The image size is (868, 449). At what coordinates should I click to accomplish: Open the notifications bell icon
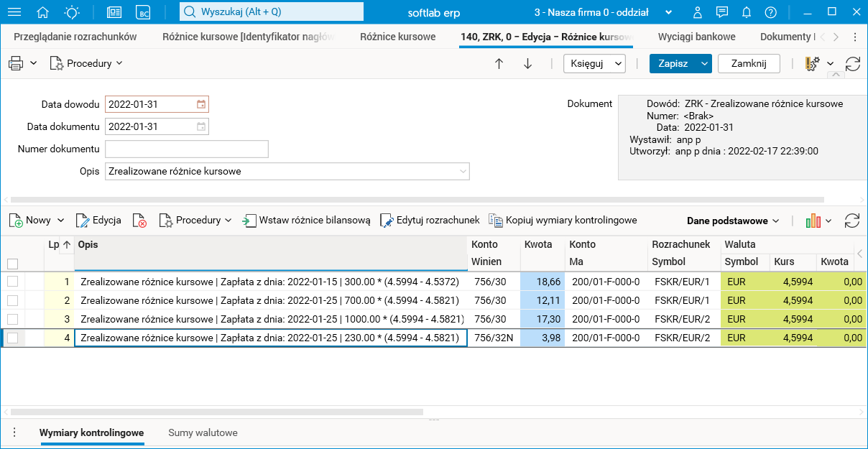point(747,12)
